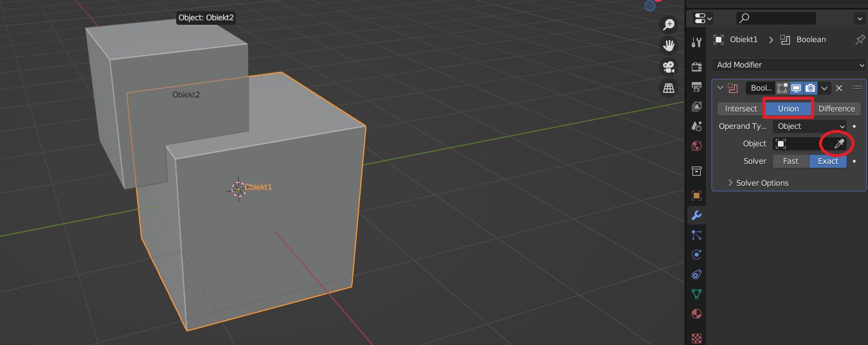Click the viewport pan hand icon
Screen dimensions: 868x345
669,46
